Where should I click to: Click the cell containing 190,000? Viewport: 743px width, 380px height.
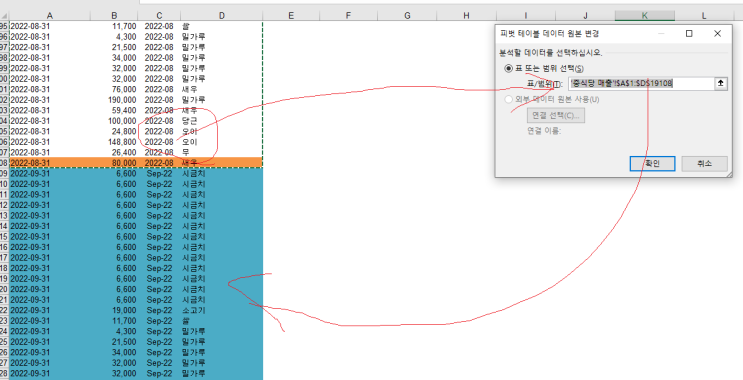(x=114, y=100)
